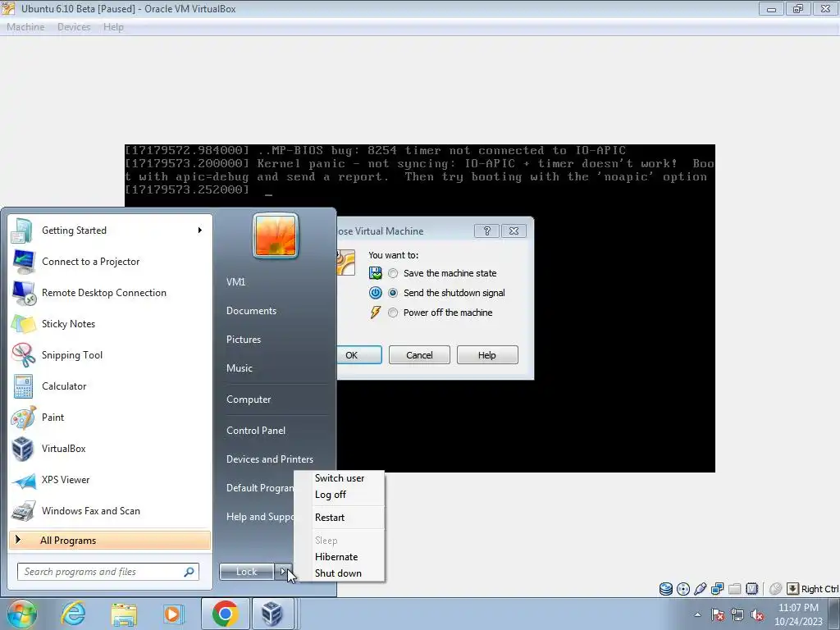The width and height of the screenshot is (840, 630).
Task: Click the Lock button
Action: [x=246, y=572]
